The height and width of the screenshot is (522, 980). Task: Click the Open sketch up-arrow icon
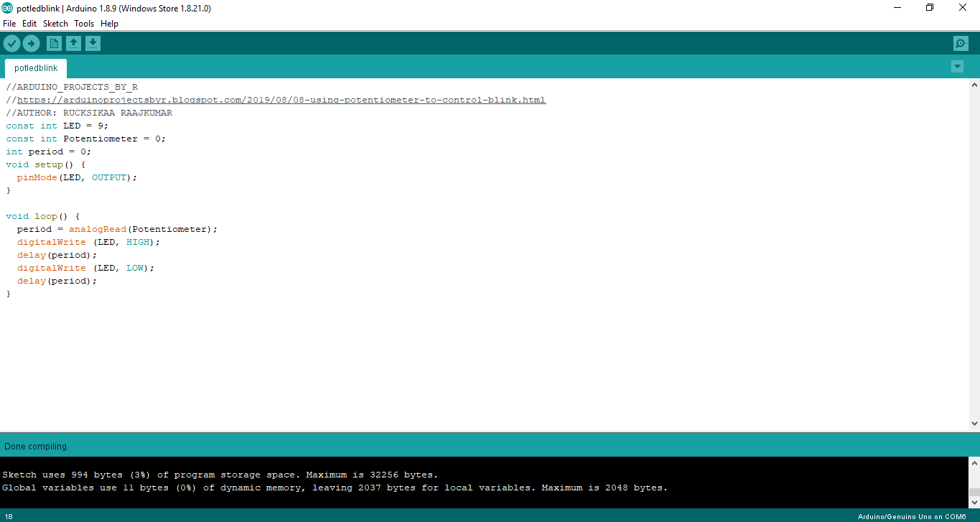73,44
